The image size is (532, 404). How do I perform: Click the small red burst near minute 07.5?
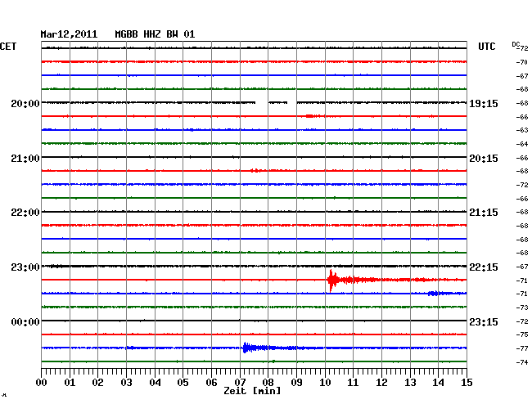(256, 170)
